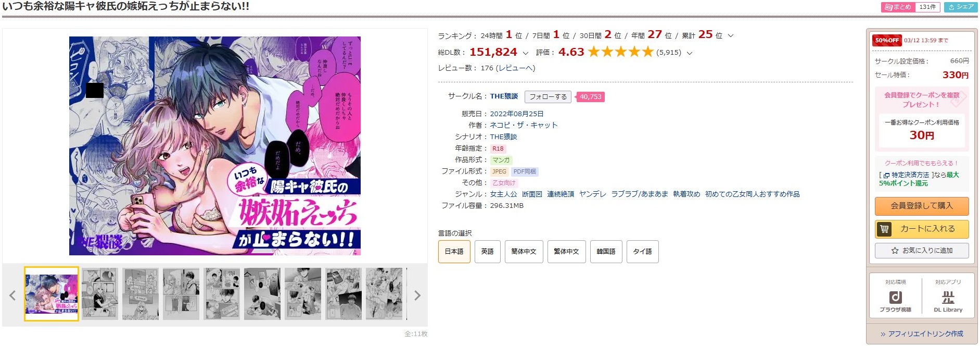The image size is (980, 346).
Task: Click the シェア share button
Action: point(961,7)
